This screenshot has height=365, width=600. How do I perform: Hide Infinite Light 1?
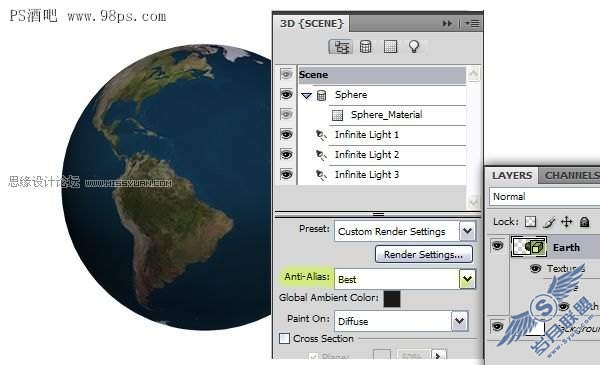286,134
